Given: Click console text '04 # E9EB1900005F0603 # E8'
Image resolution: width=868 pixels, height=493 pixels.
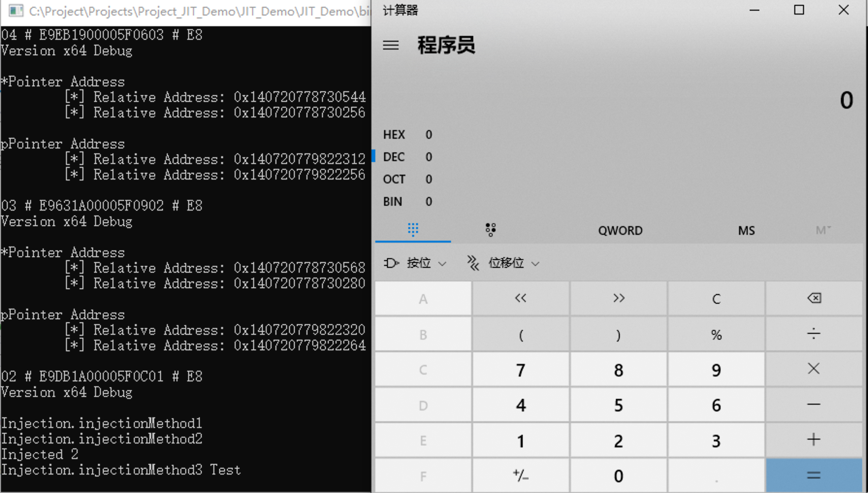Looking at the screenshot, I should (102, 35).
